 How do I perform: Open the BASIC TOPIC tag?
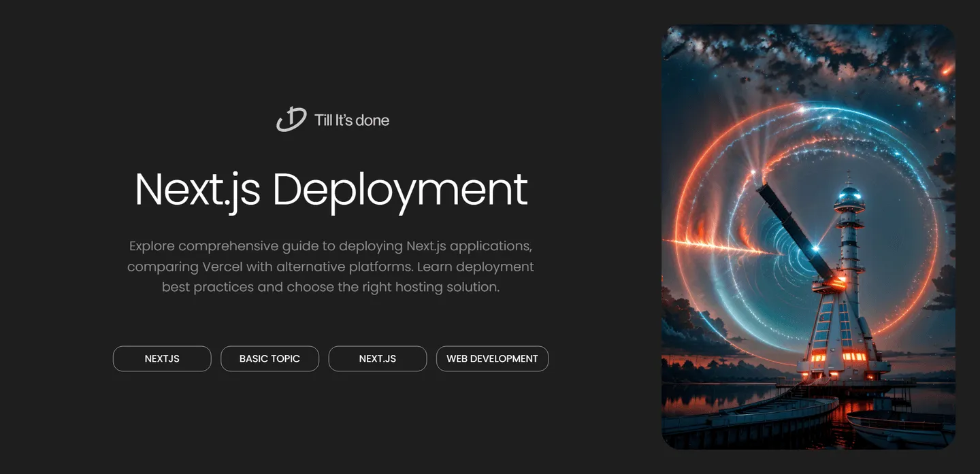[269, 358]
